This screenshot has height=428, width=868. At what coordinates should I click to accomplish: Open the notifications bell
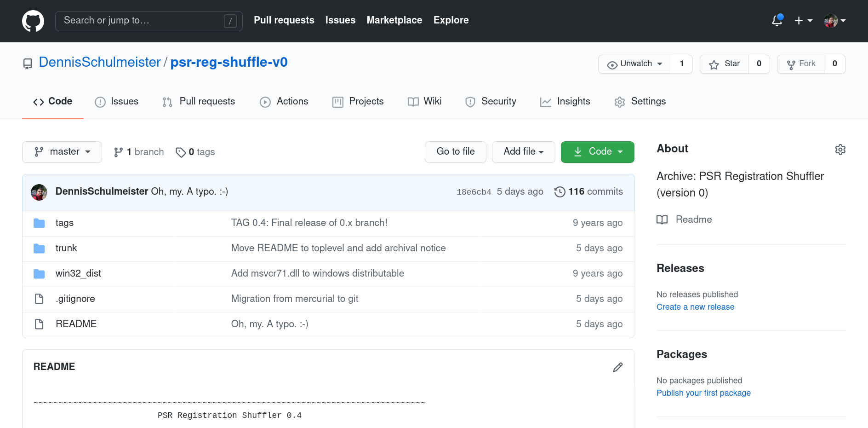777,20
